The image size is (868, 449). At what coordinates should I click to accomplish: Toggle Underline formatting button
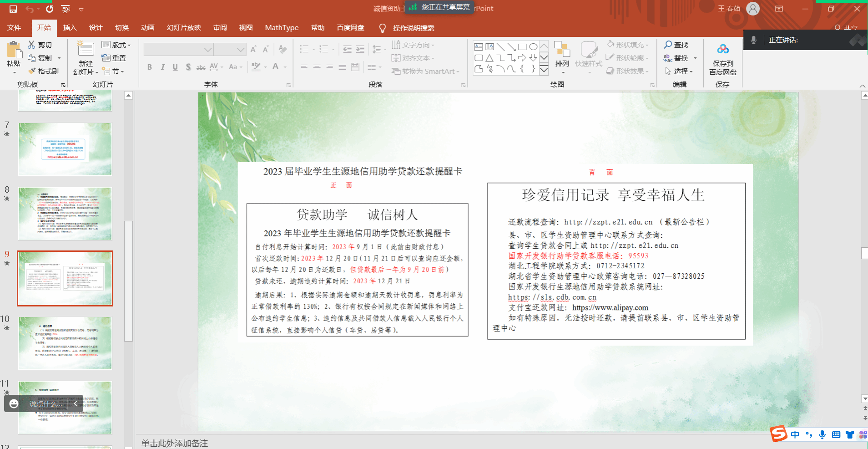pyautogui.click(x=175, y=67)
